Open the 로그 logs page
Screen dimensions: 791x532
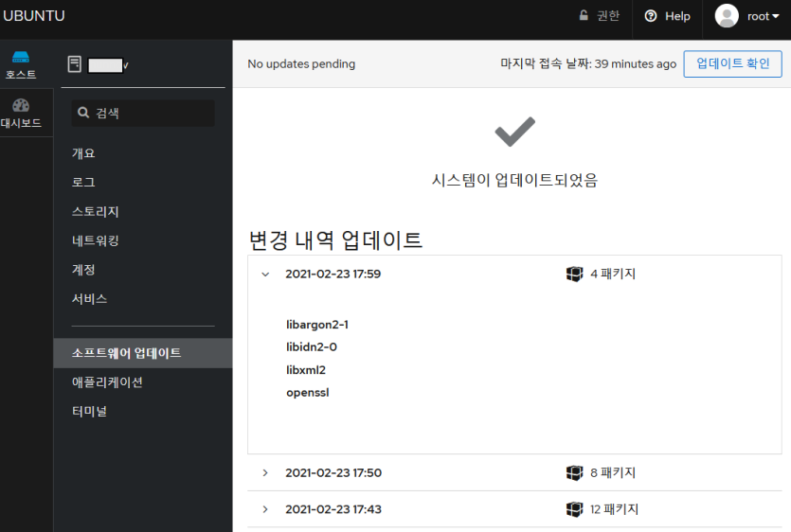click(x=83, y=182)
